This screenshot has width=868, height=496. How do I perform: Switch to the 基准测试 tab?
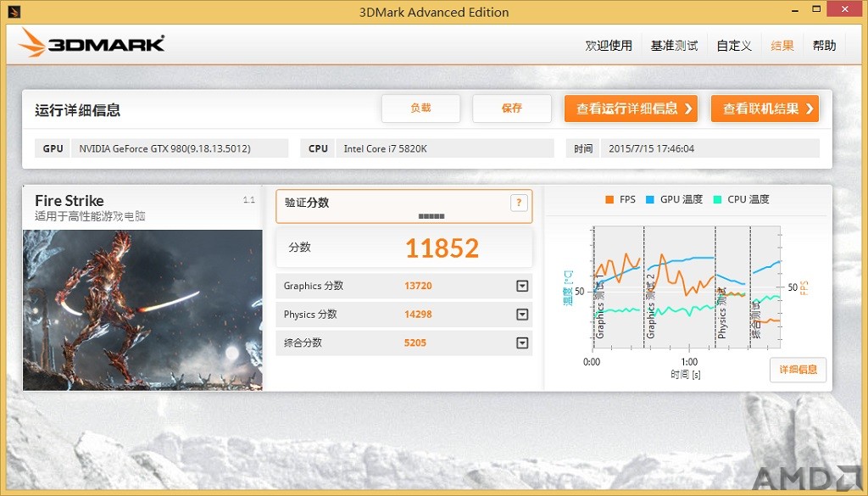[674, 46]
